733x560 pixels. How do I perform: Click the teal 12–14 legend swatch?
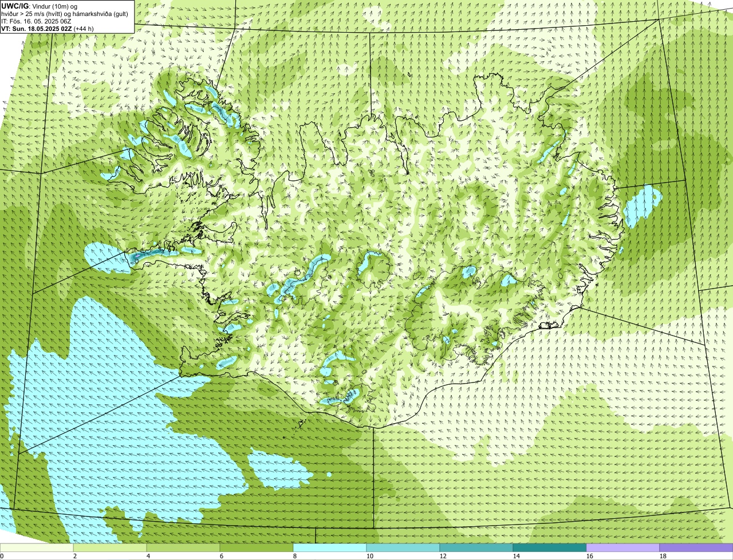[x=476, y=547]
